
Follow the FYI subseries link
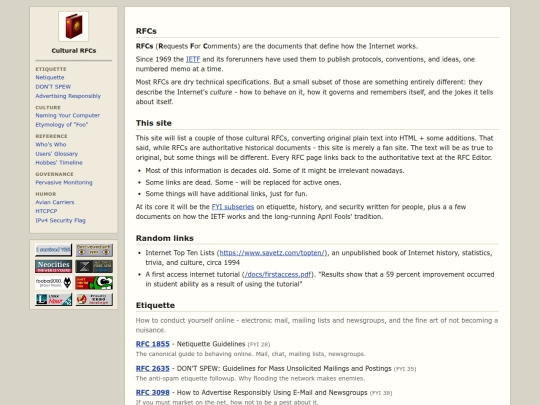233,207
